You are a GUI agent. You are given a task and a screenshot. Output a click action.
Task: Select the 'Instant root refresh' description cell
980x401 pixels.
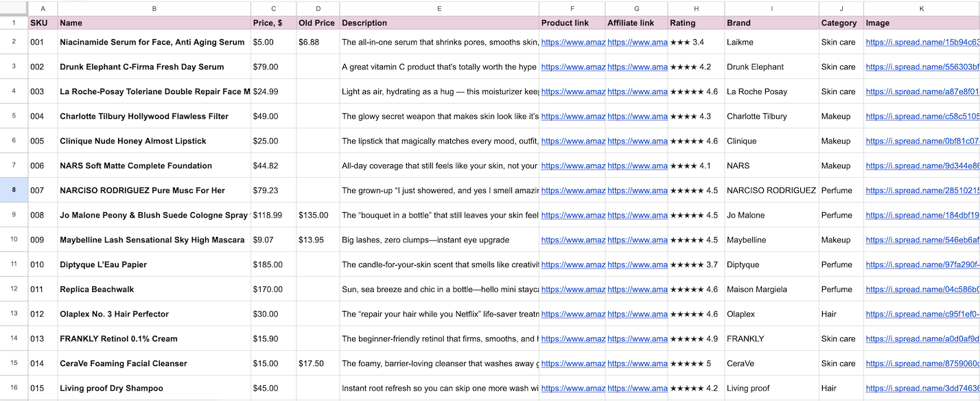pos(439,388)
